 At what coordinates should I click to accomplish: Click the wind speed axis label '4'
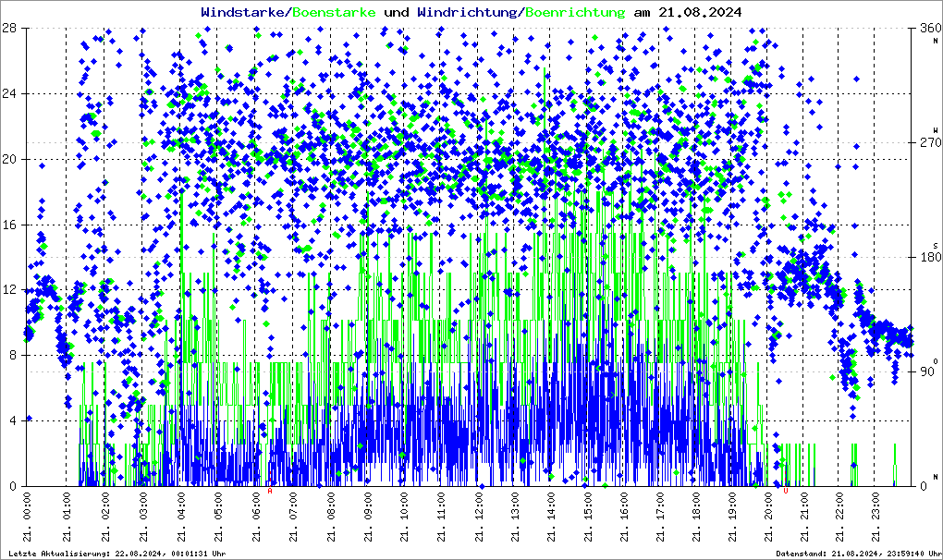[x=12, y=420]
